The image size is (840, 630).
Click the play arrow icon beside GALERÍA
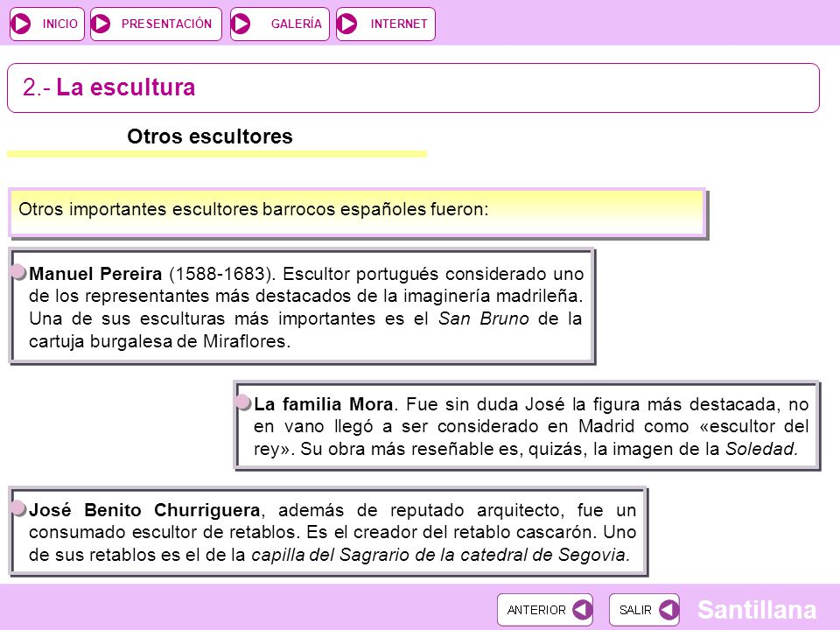[x=241, y=24]
